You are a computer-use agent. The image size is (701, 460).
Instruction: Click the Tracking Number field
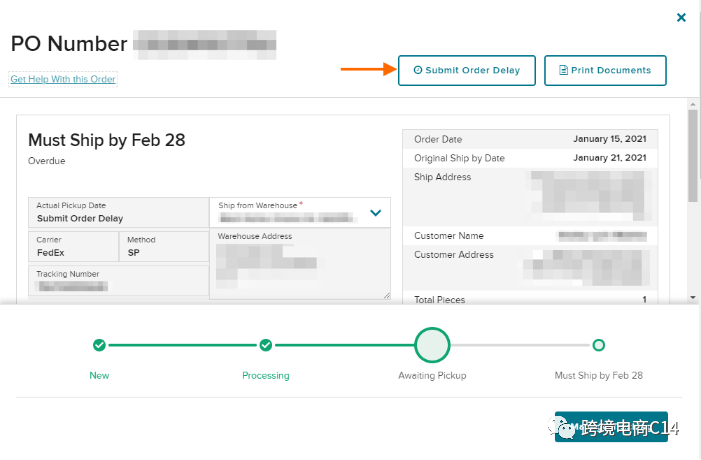(x=118, y=281)
